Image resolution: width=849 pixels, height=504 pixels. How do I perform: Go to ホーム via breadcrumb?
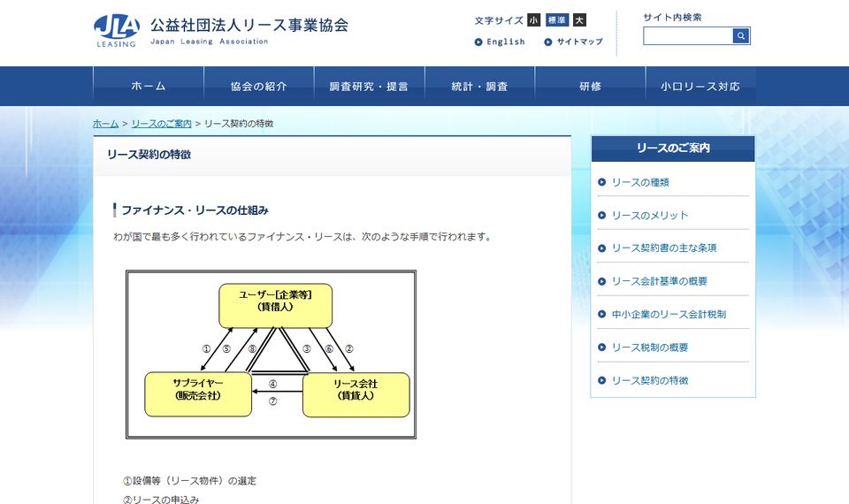click(x=105, y=124)
